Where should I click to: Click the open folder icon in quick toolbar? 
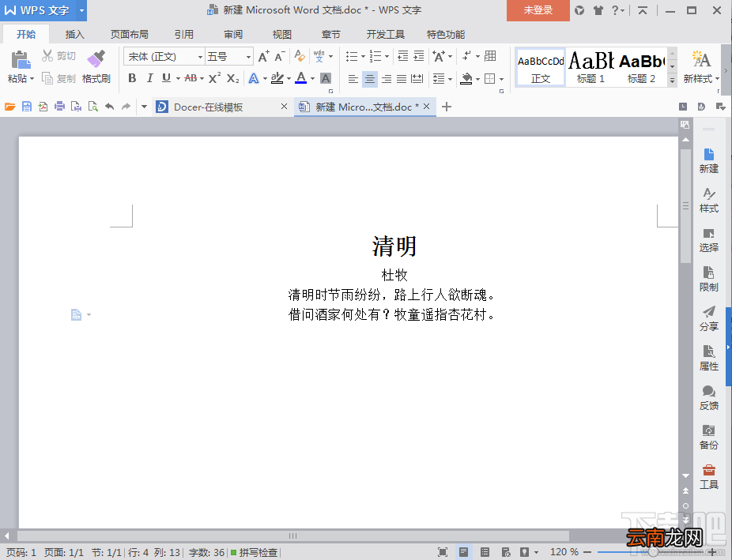(9, 107)
